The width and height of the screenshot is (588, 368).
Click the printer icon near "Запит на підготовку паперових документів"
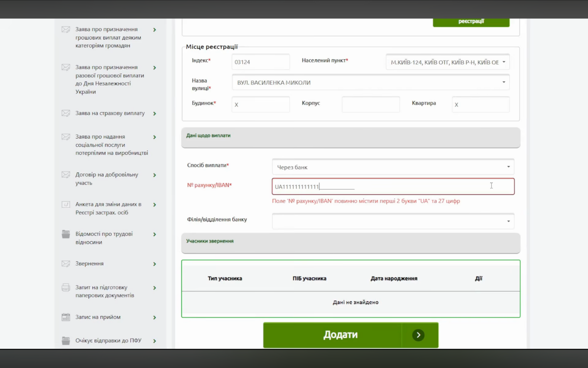[x=65, y=288]
